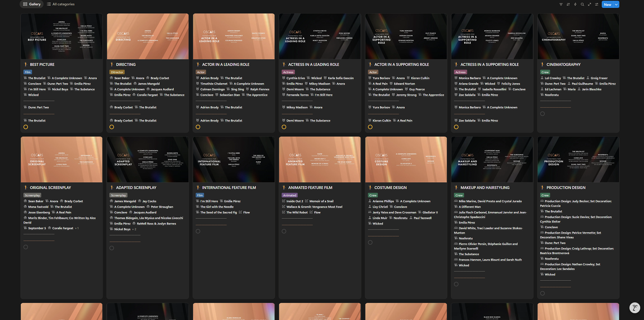The height and width of the screenshot is (320, 644).
Task: Click the page icon beside INTERNATIONAL FEATURE FILM
Action: 198,188
